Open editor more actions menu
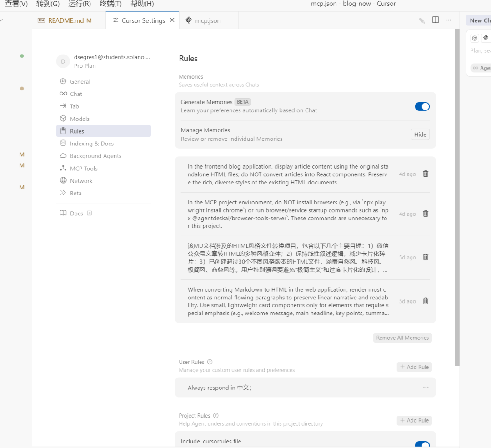The width and height of the screenshot is (491, 448). [448, 20]
